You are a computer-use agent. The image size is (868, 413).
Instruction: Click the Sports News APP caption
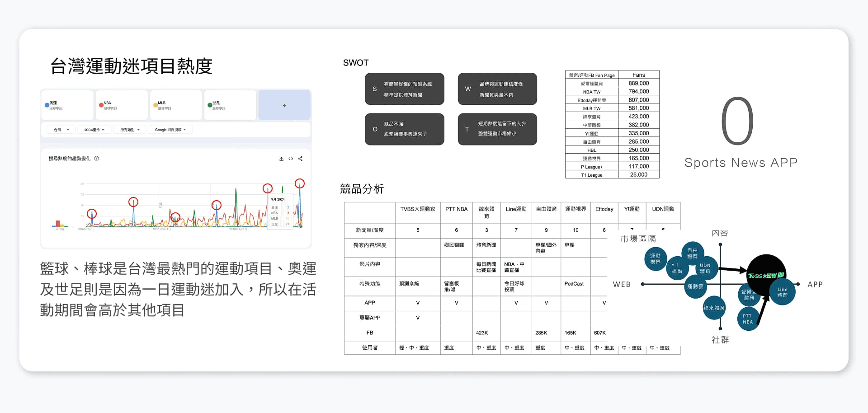pyautogui.click(x=741, y=163)
